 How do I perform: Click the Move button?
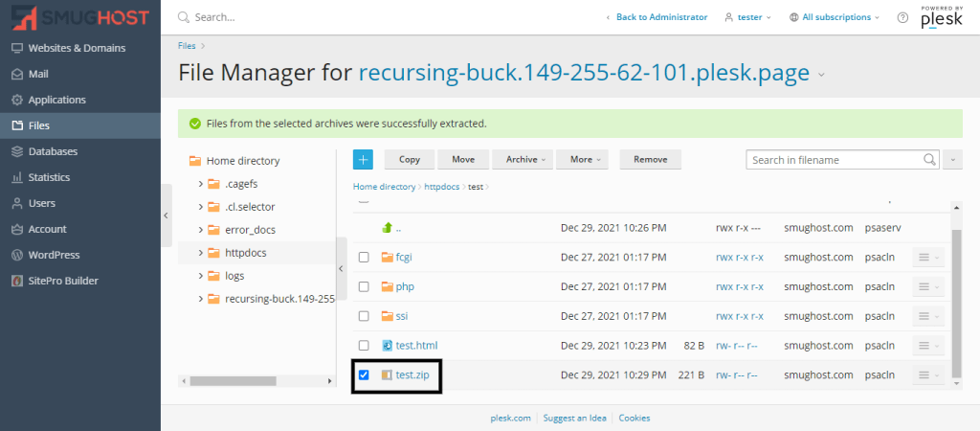pos(463,160)
